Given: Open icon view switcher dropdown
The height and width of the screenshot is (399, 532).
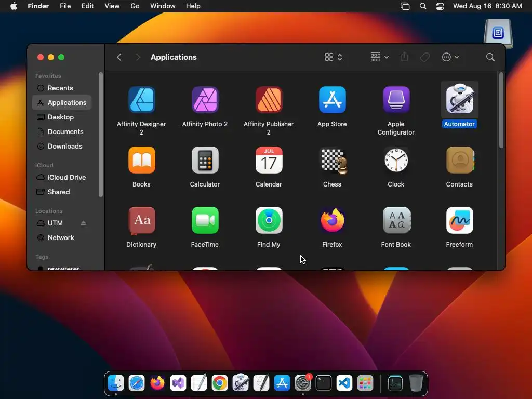Looking at the screenshot, I should [333, 57].
